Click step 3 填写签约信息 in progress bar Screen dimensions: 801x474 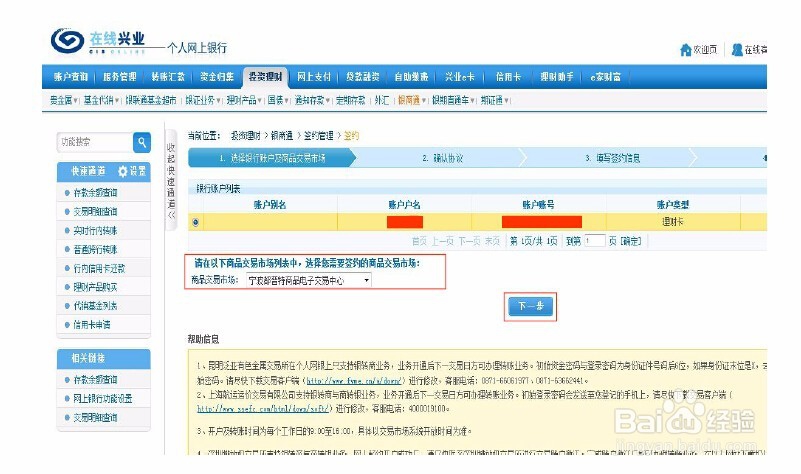[x=612, y=158]
